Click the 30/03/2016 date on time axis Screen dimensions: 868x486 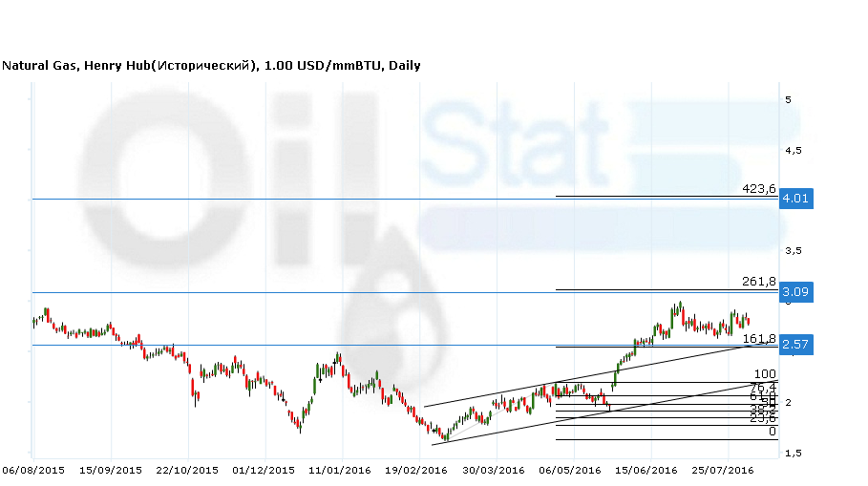point(494,470)
